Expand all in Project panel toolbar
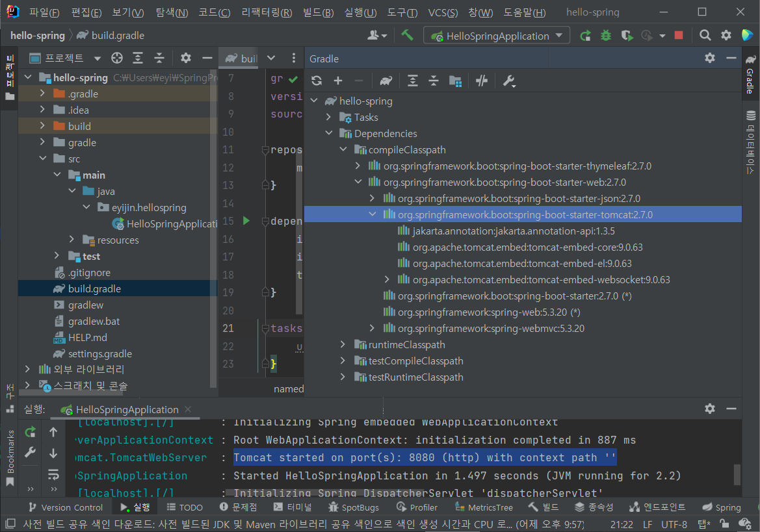760x532 pixels. coord(138,58)
